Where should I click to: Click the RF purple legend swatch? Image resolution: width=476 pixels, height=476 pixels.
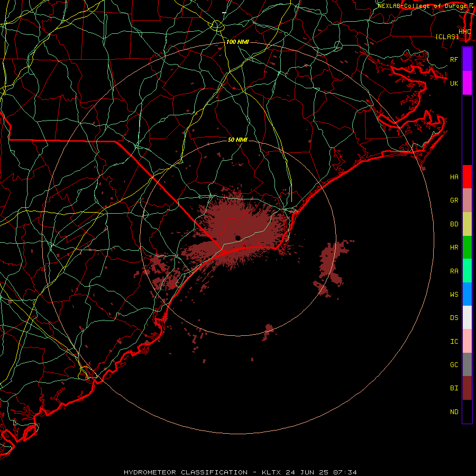tap(467, 59)
